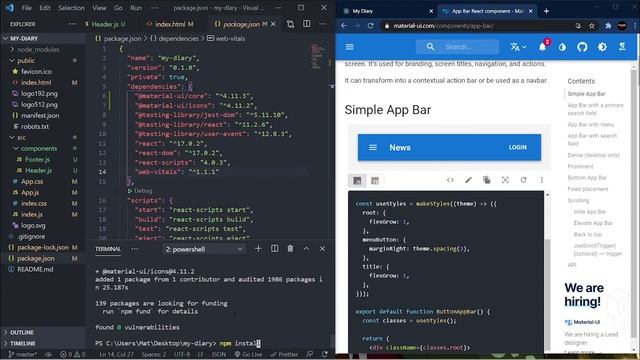Select the TypeScript source toggle button
The image size is (640, 360).
(x=375, y=180)
